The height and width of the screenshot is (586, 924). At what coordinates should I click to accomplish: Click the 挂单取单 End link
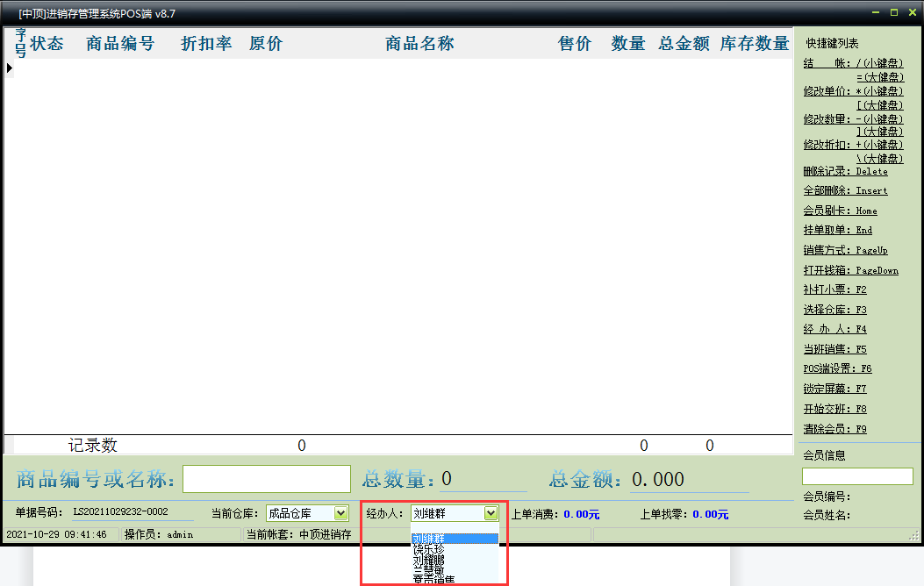tap(837, 231)
